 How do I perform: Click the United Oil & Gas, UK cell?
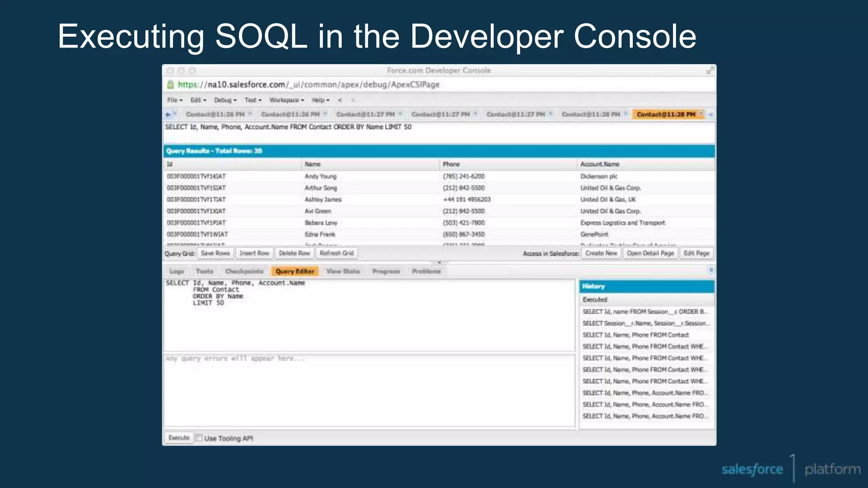pos(608,200)
